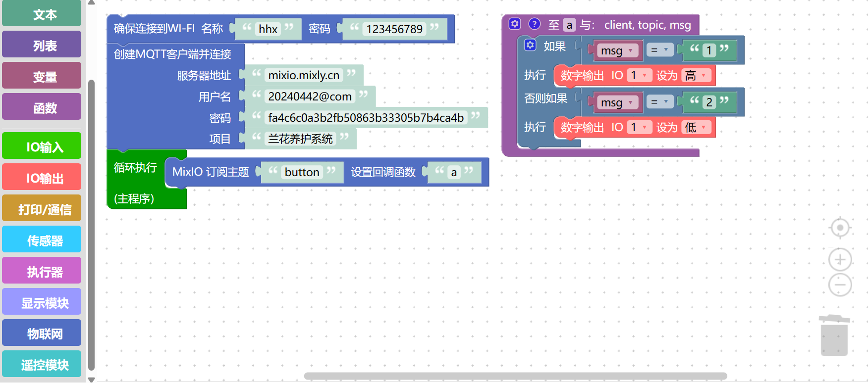Edit the username field 20240442@com

coord(310,96)
